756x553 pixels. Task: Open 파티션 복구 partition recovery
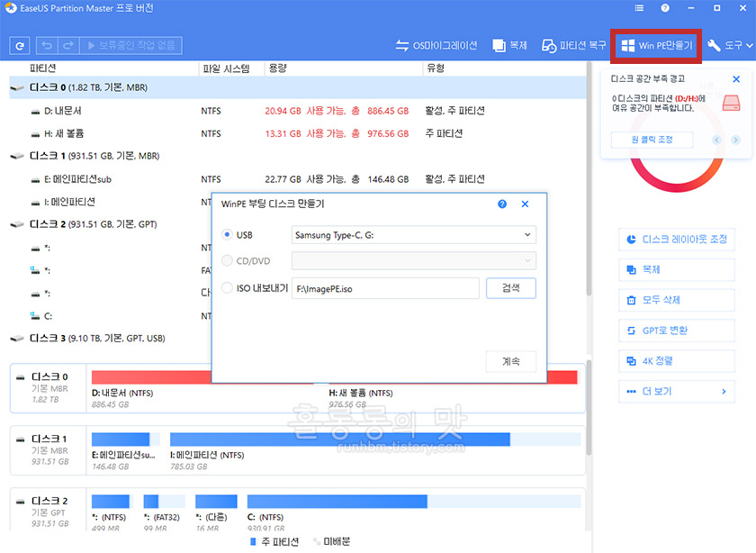click(x=574, y=45)
